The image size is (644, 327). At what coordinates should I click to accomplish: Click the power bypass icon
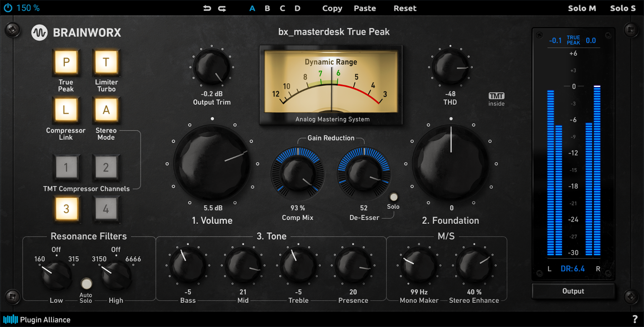[x=8, y=8]
